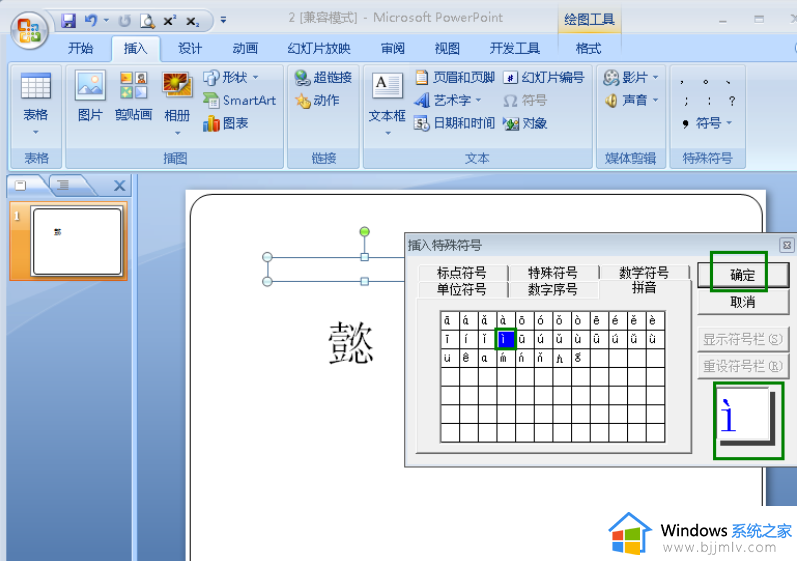Select 数字序号 tab in symbol dialog
Viewport: 797px width, 561px height.
553,289
